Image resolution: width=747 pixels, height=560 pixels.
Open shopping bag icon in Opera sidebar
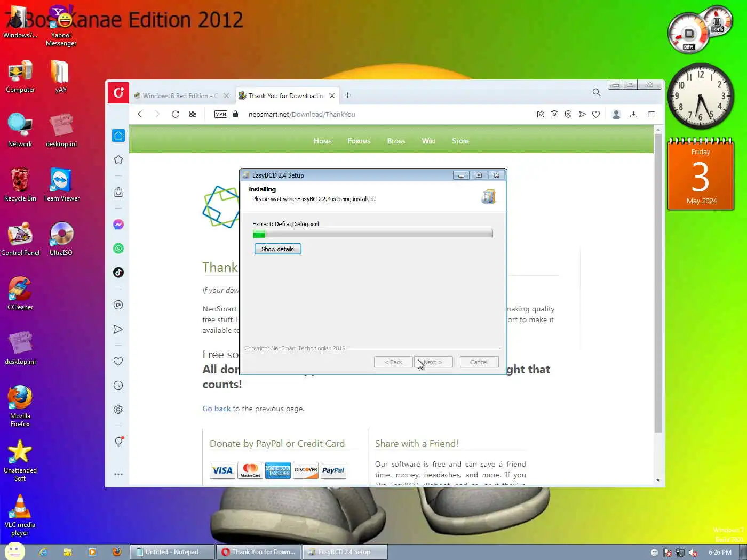click(x=118, y=192)
